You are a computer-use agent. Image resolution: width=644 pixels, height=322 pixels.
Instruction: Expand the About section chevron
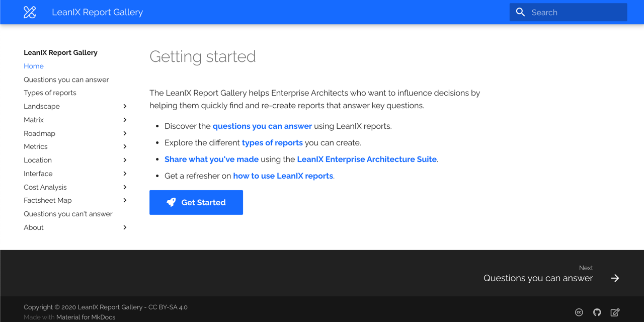[x=125, y=227]
